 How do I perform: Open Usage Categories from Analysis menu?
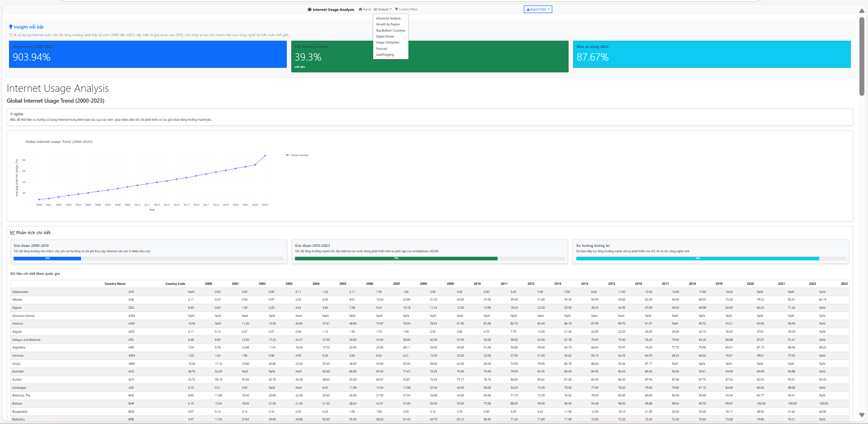point(387,42)
